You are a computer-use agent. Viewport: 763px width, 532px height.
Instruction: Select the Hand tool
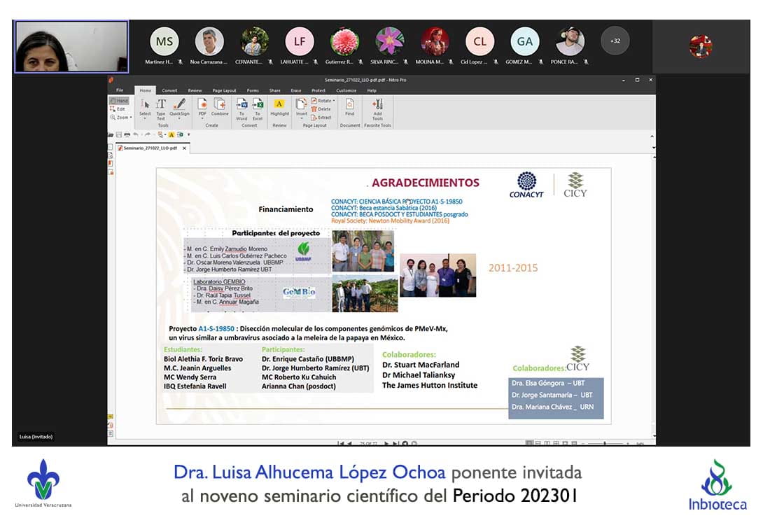(118, 101)
